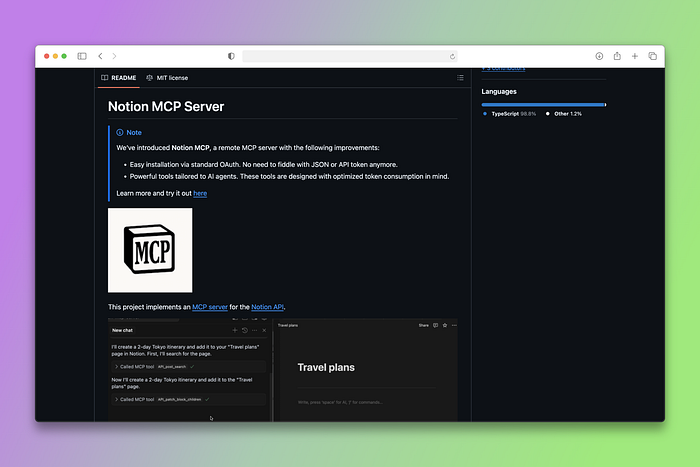Screen dimensions: 700x467
Task: Click the plus icon in New chat panel
Action: [x=235, y=330]
